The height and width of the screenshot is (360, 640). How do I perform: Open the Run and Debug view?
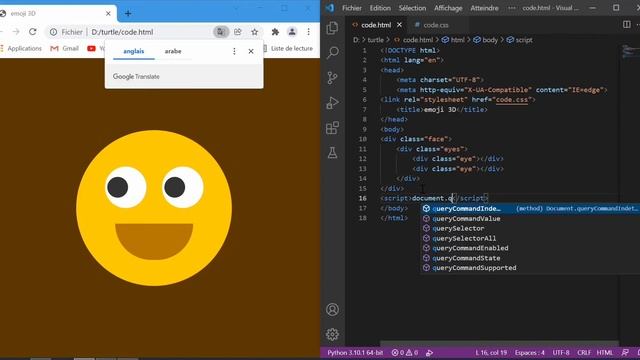click(x=332, y=102)
